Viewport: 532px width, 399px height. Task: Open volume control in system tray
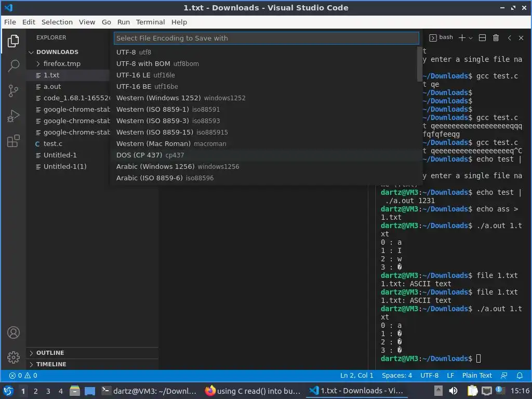[453, 391]
